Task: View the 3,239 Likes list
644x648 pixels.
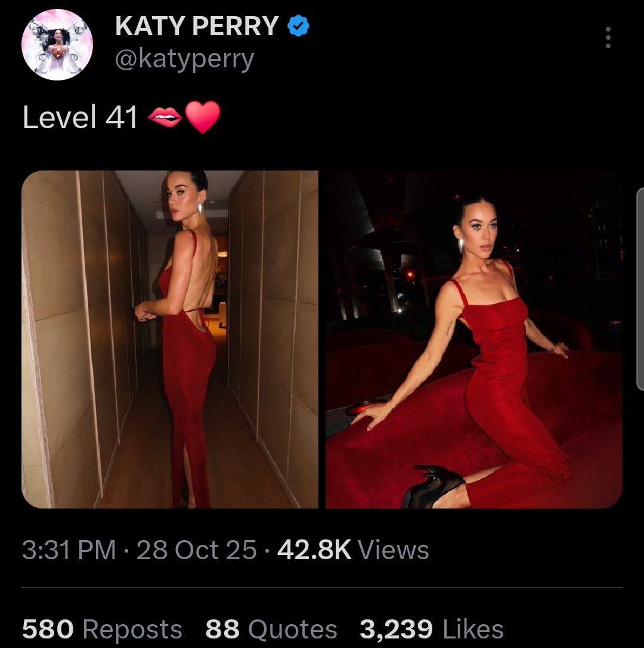Action: [432, 628]
